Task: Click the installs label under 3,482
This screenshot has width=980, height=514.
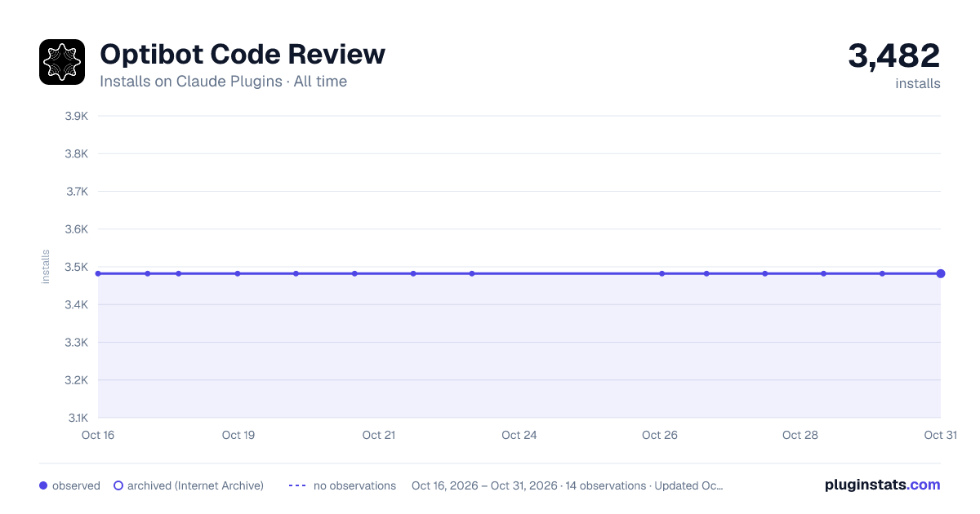Action: click(x=918, y=83)
